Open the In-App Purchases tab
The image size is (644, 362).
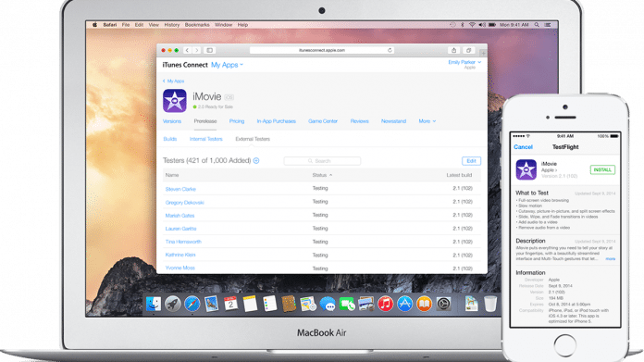click(276, 121)
